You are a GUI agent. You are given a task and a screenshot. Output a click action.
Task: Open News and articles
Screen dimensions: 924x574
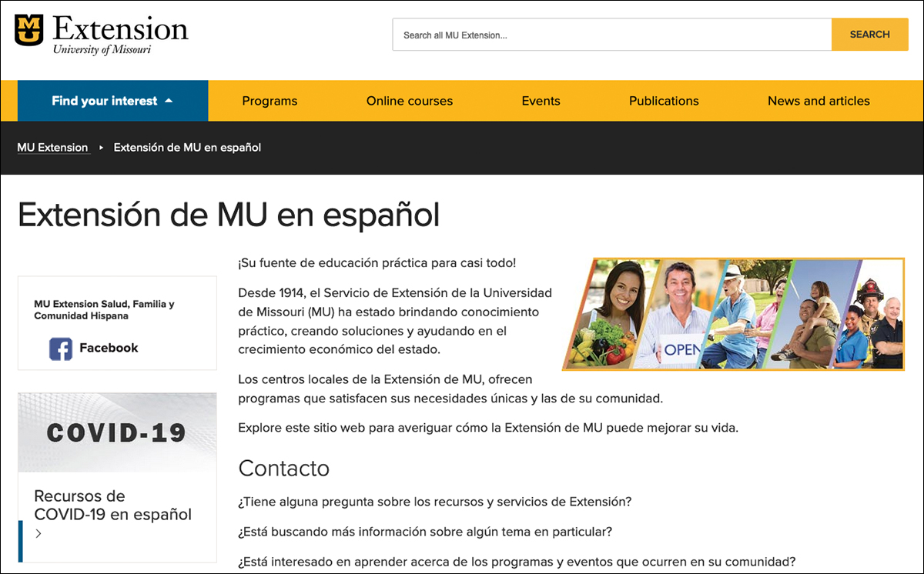tap(819, 101)
